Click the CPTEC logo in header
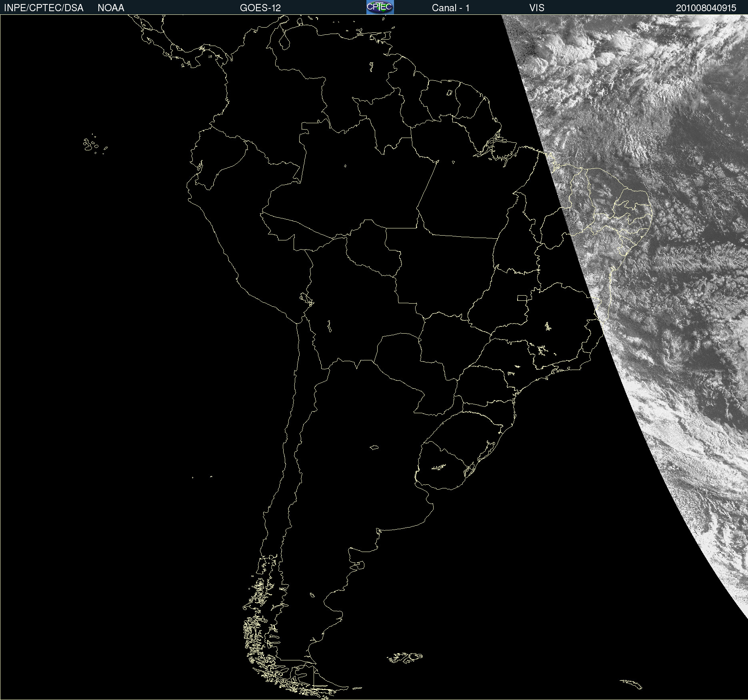Screen dimensions: 748x700 (x=380, y=7)
